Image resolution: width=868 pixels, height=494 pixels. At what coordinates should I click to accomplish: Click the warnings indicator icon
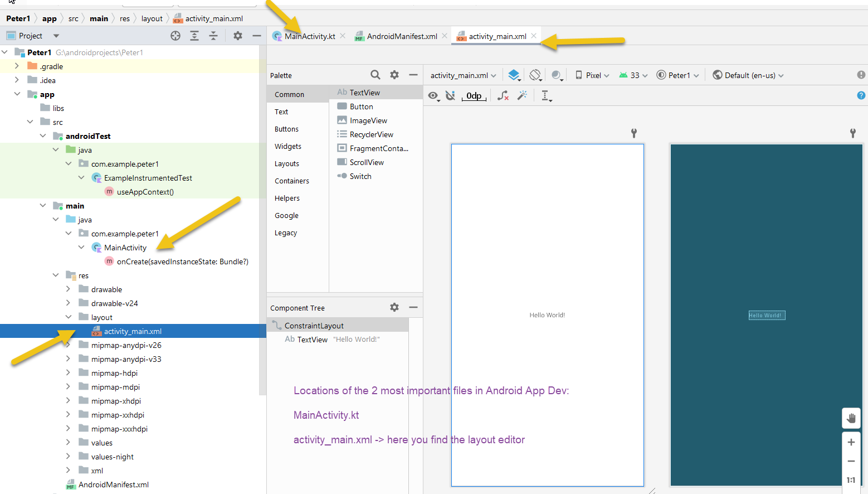click(861, 75)
